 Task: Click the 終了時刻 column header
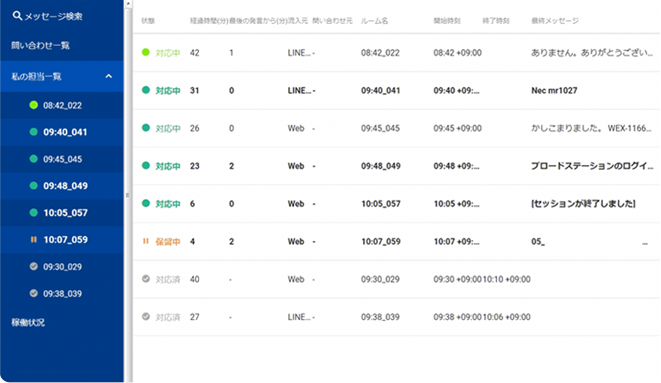[496, 21]
